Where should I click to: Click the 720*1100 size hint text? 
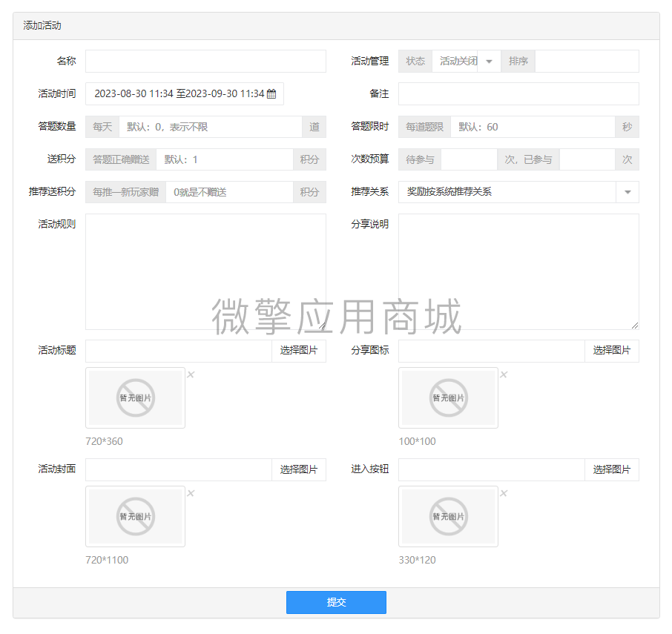[x=107, y=560]
